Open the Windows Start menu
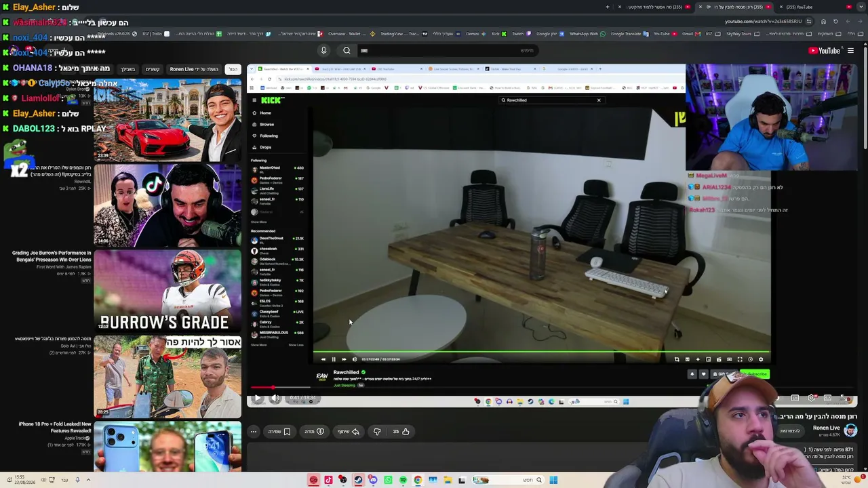868x488 pixels. click(x=553, y=480)
